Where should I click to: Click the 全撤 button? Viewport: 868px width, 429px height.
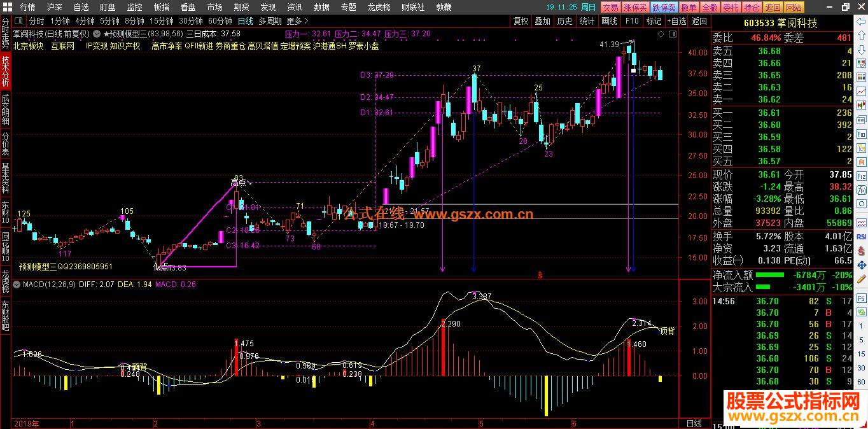710,7
